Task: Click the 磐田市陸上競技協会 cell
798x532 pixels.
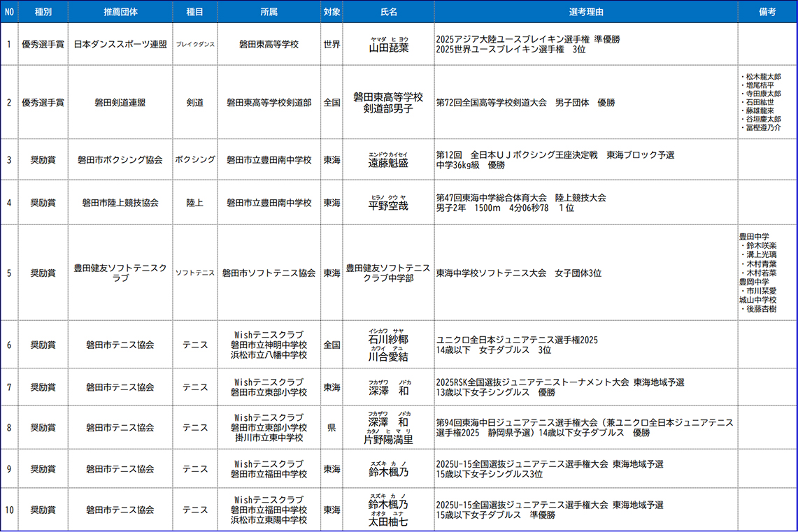Action: tap(120, 203)
